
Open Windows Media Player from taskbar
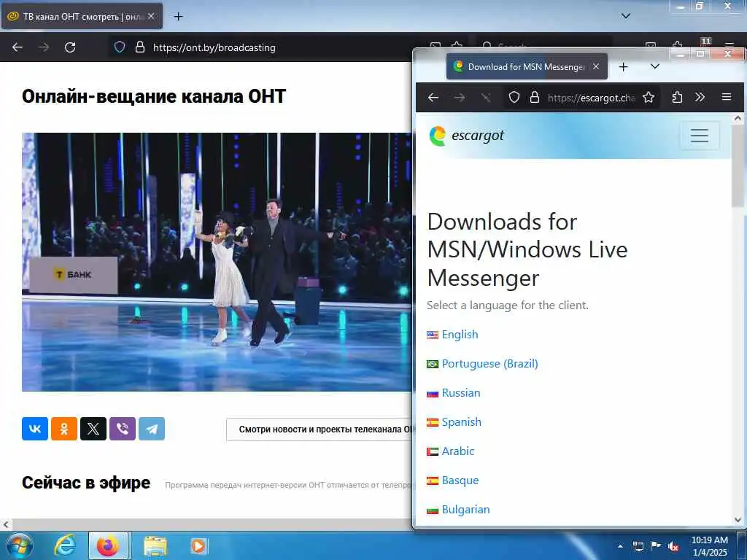pyautogui.click(x=198, y=545)
